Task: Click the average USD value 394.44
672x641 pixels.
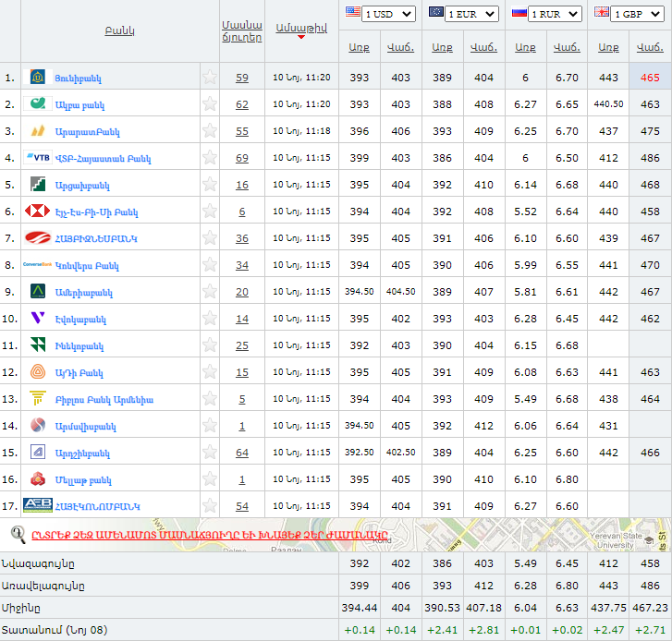Action: point(360,608)
